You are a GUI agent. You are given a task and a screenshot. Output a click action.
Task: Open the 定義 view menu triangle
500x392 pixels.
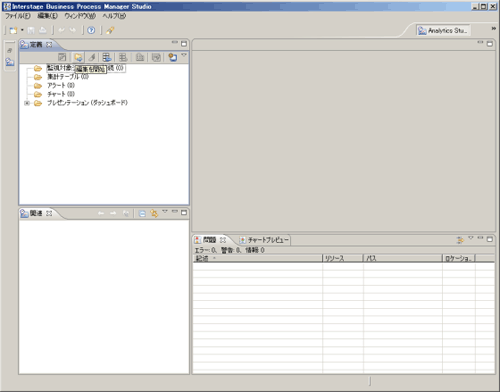point(184,55)
